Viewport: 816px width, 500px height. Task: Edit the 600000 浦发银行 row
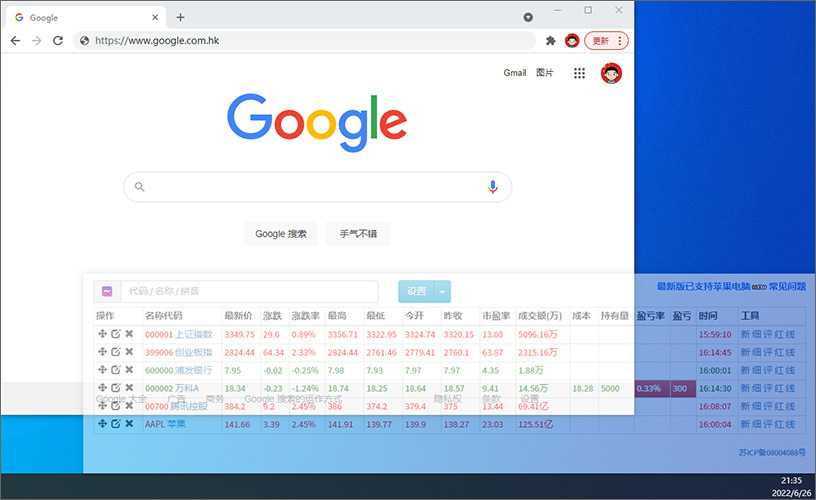coord(116,370)
